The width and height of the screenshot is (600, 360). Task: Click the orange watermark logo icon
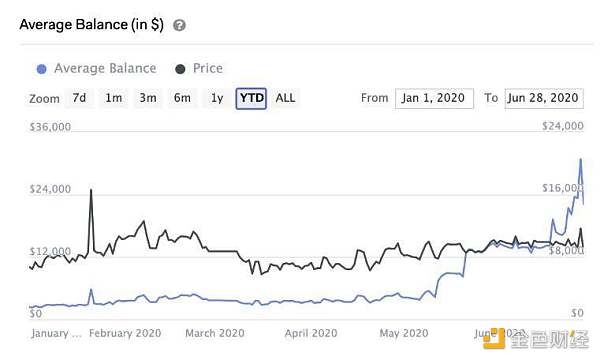click(495, 338)
